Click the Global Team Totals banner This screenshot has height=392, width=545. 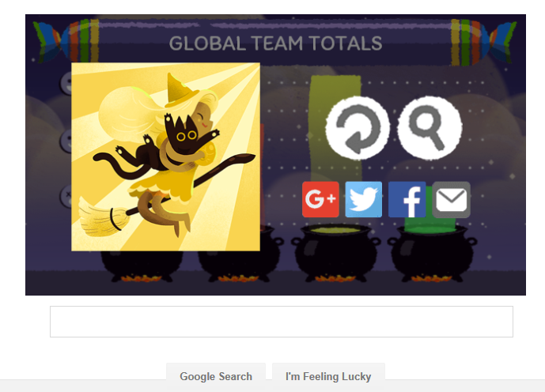tap(275, 43)
